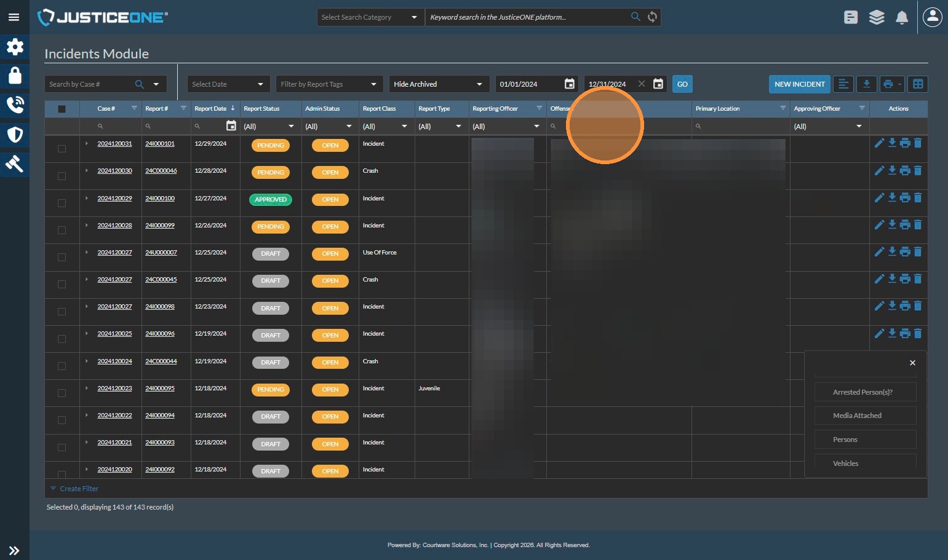Delete report 24C000046 using trash icon

(x=917, y=170)
